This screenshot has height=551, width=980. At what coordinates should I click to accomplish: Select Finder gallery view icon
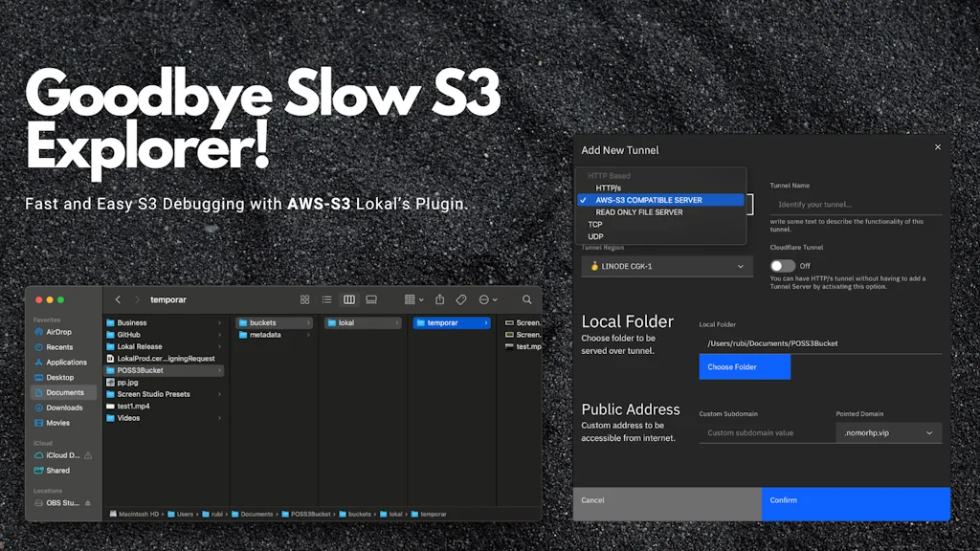coord(371,299)
